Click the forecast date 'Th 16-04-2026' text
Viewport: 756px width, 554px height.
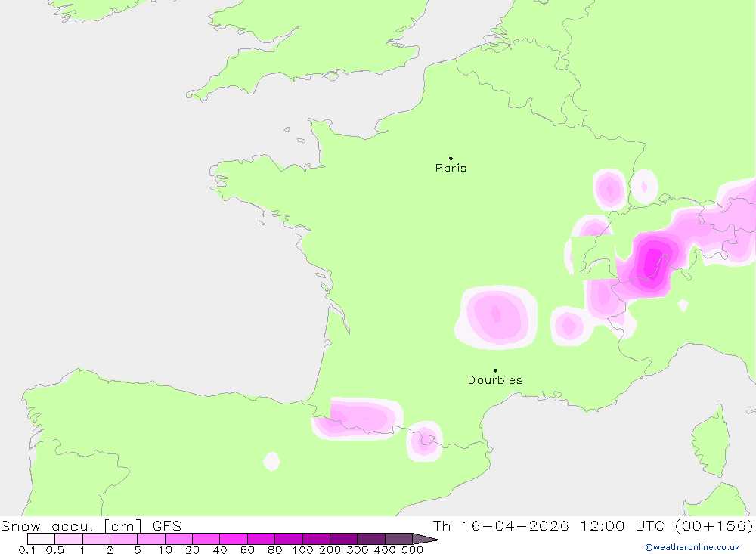coord(501,525)
